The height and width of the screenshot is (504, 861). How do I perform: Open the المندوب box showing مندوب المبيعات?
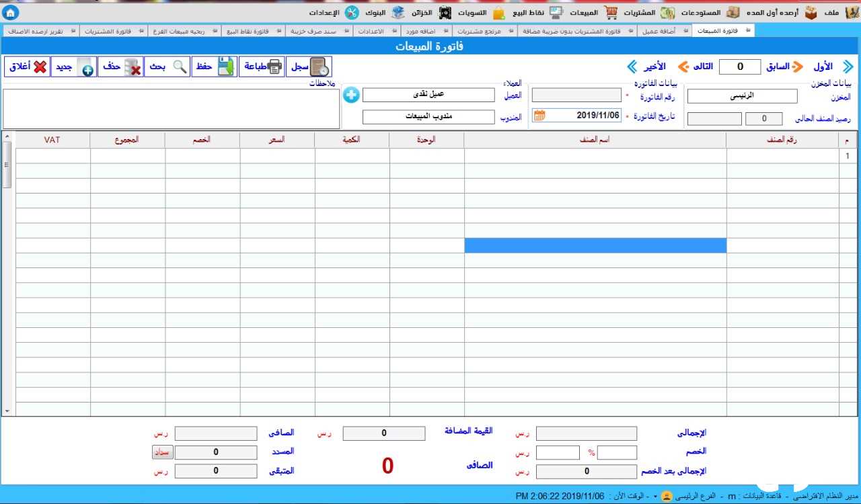(428, 116)
